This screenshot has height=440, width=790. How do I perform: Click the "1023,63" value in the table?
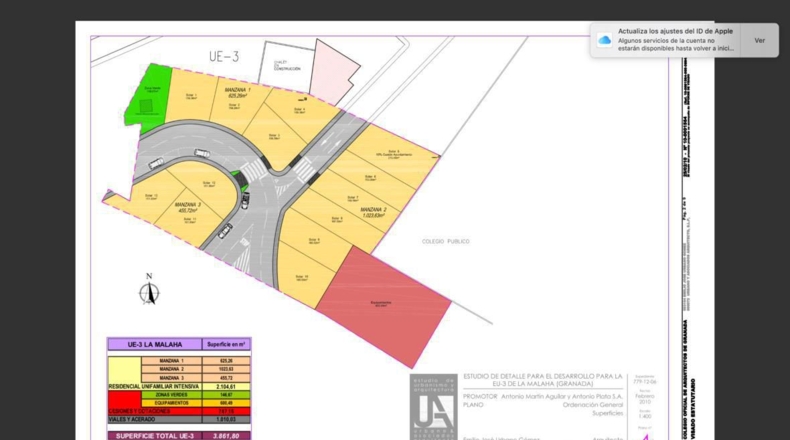[226, 369]
